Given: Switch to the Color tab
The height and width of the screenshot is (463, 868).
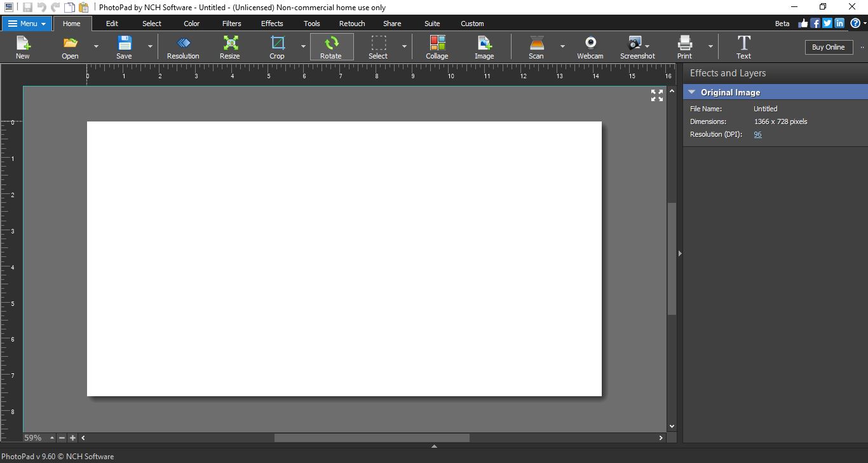Looking at the screenshot, I should click(191, 24).
